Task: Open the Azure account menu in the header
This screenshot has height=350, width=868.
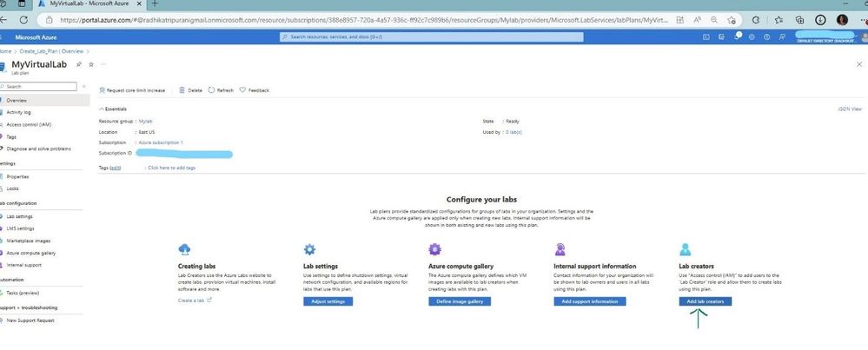Action: click(832, 37)
